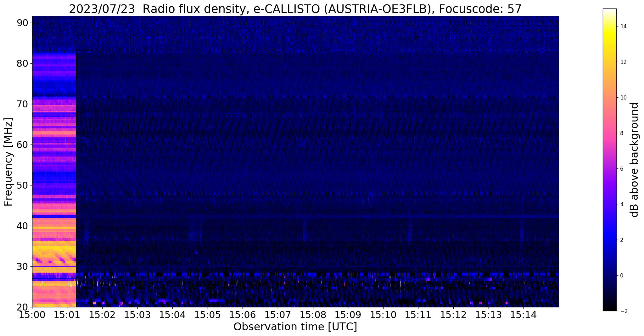This screenshot has width=644, height=336.
Task: Click the colorbar tick label 10
Action: tap(623, 98)
